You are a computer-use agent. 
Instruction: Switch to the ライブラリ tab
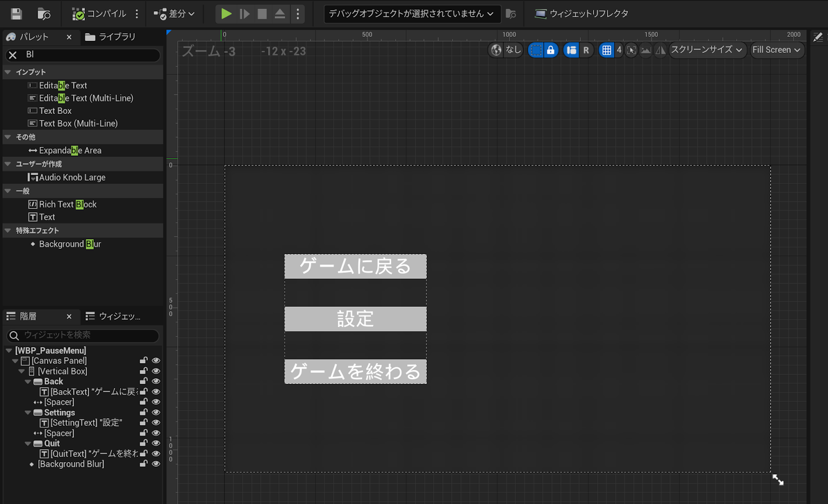pos(110,37)
